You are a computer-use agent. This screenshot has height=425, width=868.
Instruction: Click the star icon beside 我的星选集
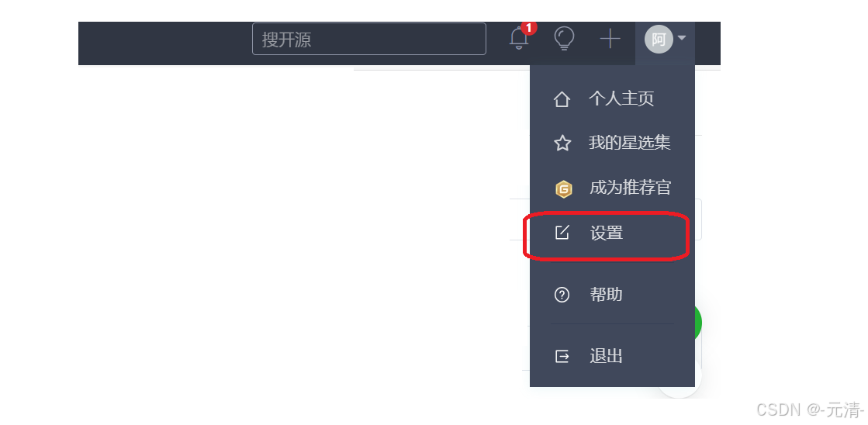(x=562, y=143)
